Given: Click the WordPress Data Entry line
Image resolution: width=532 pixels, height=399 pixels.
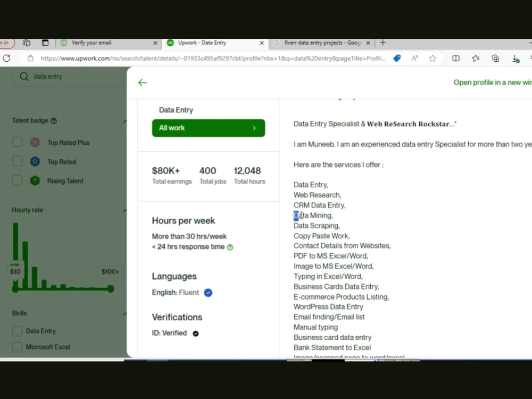Looking at the screenshot, I should [x=328, y=307].
